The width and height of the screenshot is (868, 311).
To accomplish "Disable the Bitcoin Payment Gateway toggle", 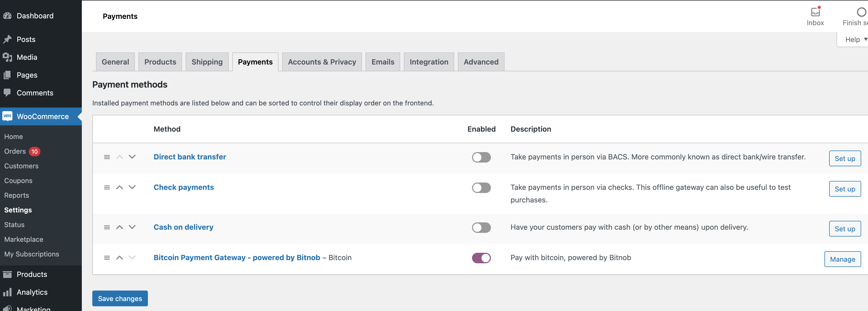I will (x=481, y=258).
